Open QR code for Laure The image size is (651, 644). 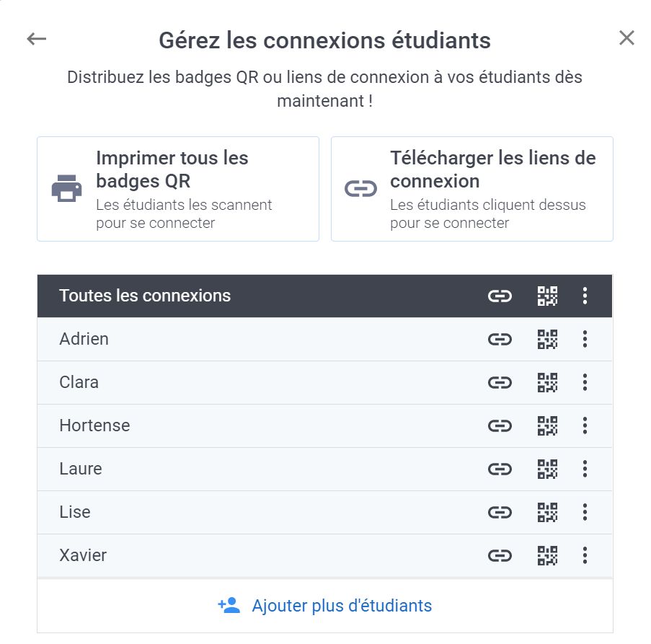click(548, 469)
